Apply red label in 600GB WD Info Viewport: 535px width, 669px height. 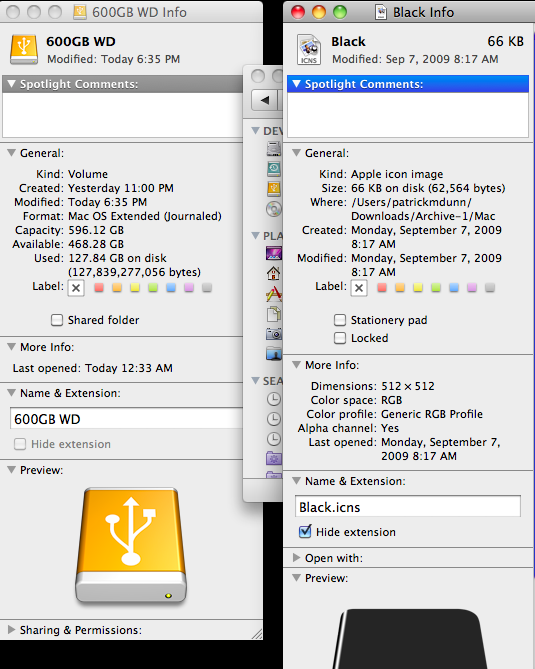point(99,288)
